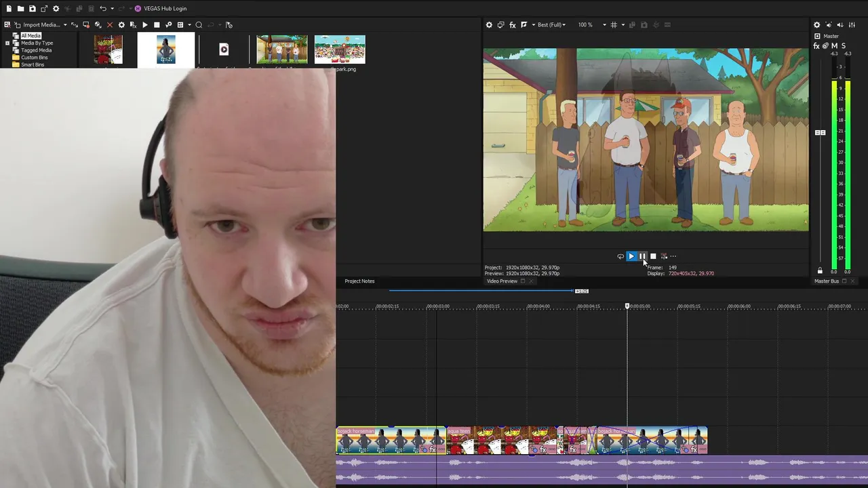Open Master Bus audio properties gear
The image size is (868, 488).
[817, 25]
